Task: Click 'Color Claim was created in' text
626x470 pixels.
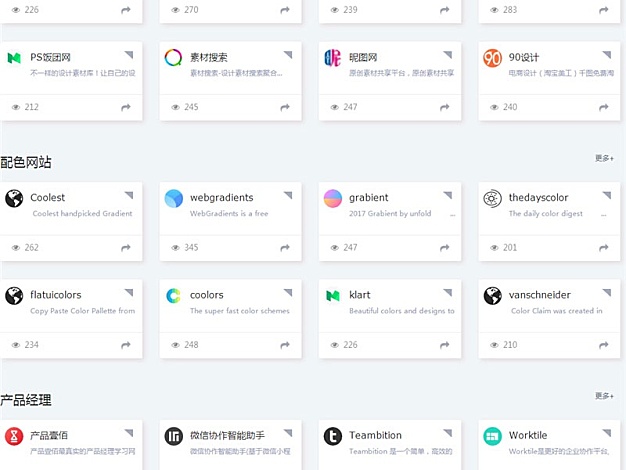Action: coord(557,311)
